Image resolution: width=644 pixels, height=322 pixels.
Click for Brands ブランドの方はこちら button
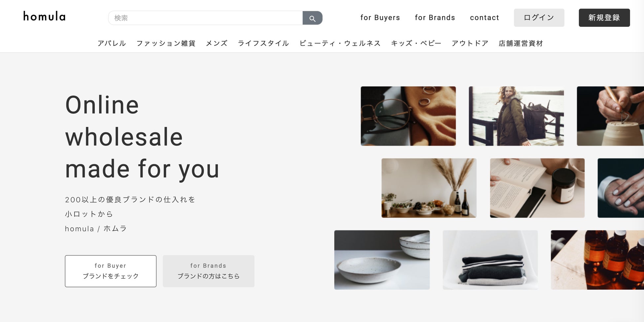click(x=208, y=271)
